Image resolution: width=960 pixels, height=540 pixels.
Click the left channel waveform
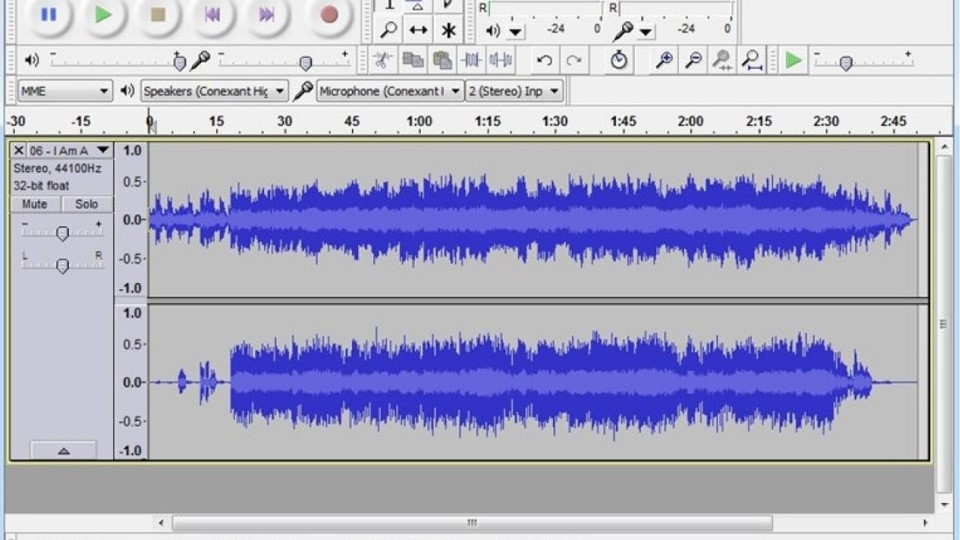pos(534,220)
